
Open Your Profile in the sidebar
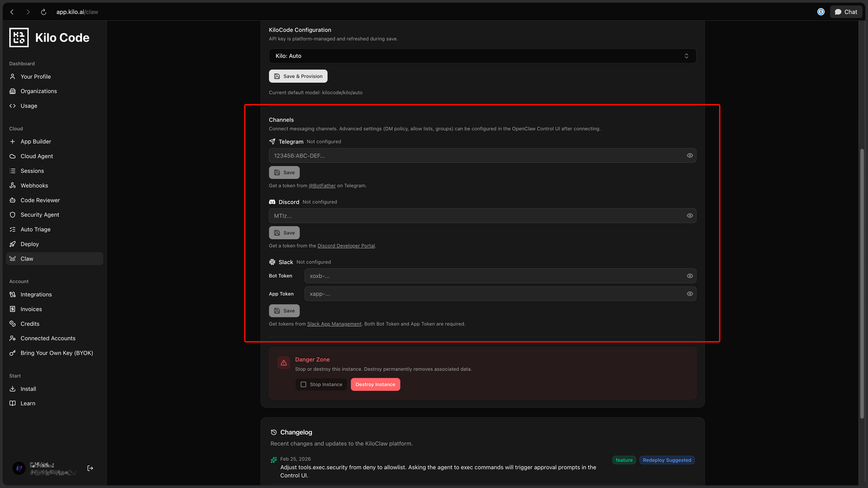click(x=55, y=77)
